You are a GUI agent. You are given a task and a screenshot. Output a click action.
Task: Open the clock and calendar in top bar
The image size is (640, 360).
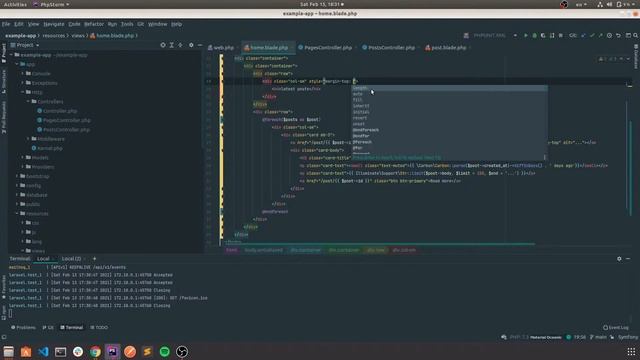[322, 4]
